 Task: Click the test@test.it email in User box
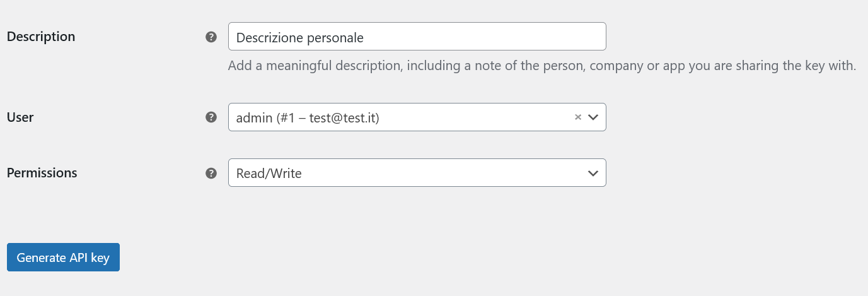click(x=342, y=117)
